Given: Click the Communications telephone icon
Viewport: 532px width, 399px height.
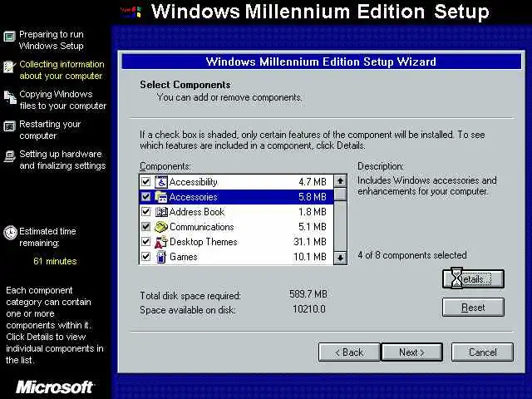Looking at the screenshot, I should 161,227.
